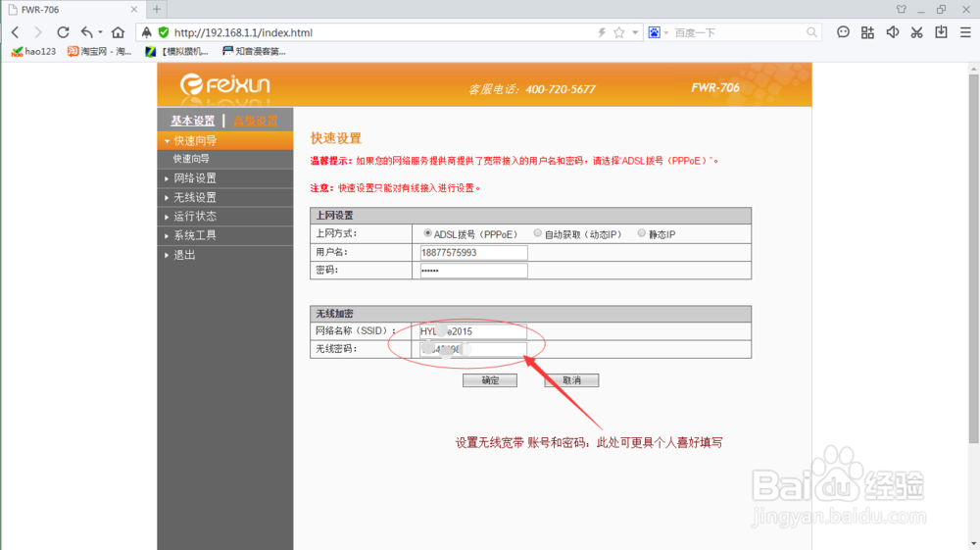The height and width of the screenshot is (550, 980).
Task: Click the browser forward arrow
Action: [x=37, y=32]
